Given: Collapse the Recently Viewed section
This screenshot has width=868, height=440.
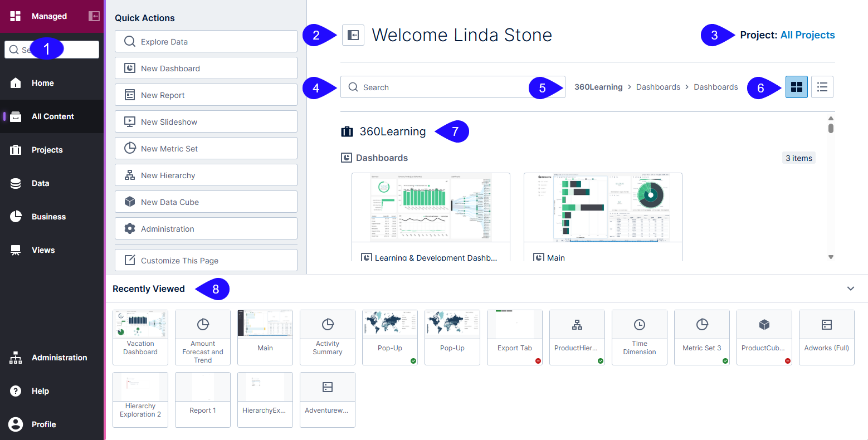Looking at the screenshot, I should point(851,289).
